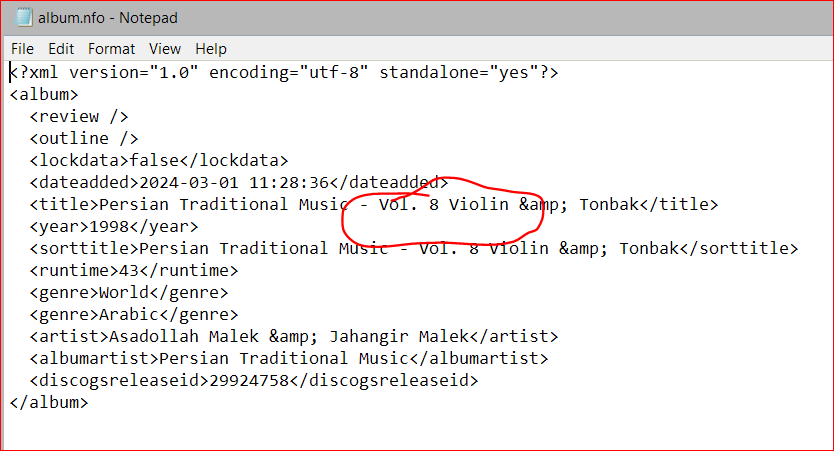
Task: Click the year value 1998
Action: point(109,227)
